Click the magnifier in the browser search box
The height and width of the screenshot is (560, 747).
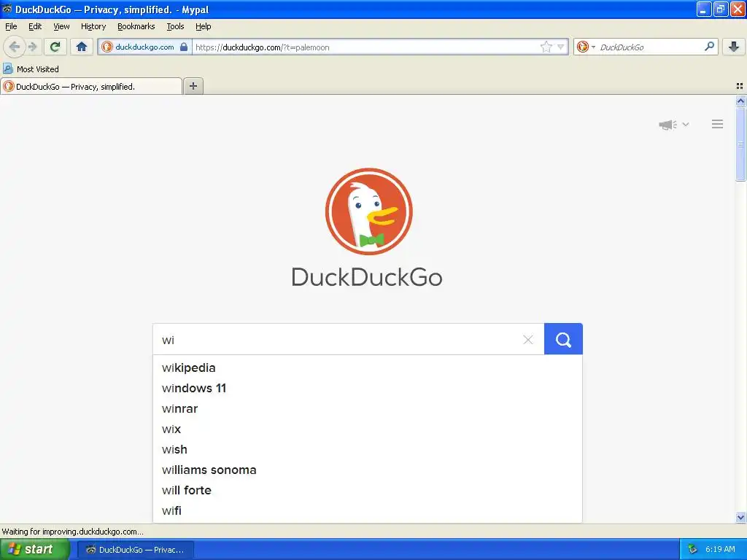click(x=709, y=46)
